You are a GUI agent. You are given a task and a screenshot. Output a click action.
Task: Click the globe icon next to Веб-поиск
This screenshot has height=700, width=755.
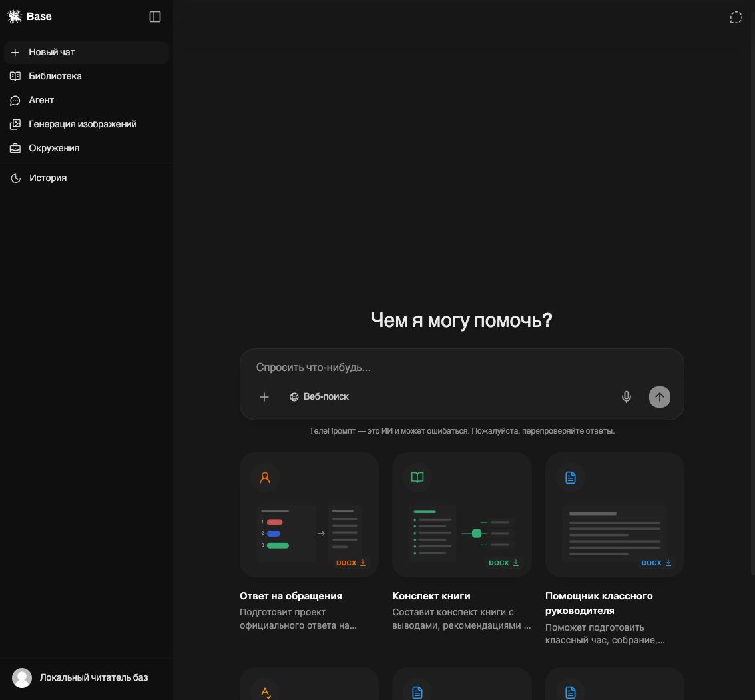pyautogui.click(x=294, y=397)
